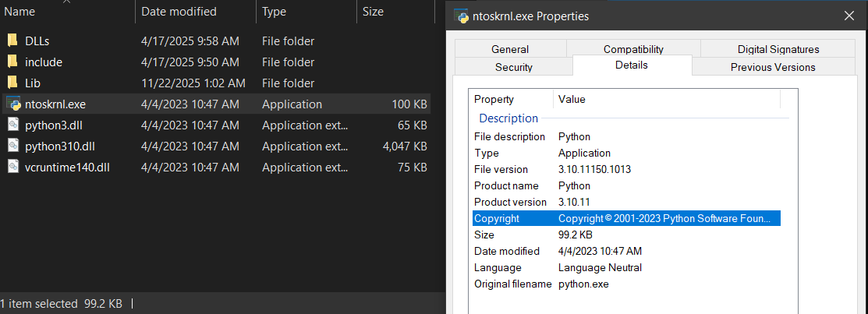Select the include folder name
This screenshot has height=314, width=868.
pyautogui.click(x=44, y=62)
